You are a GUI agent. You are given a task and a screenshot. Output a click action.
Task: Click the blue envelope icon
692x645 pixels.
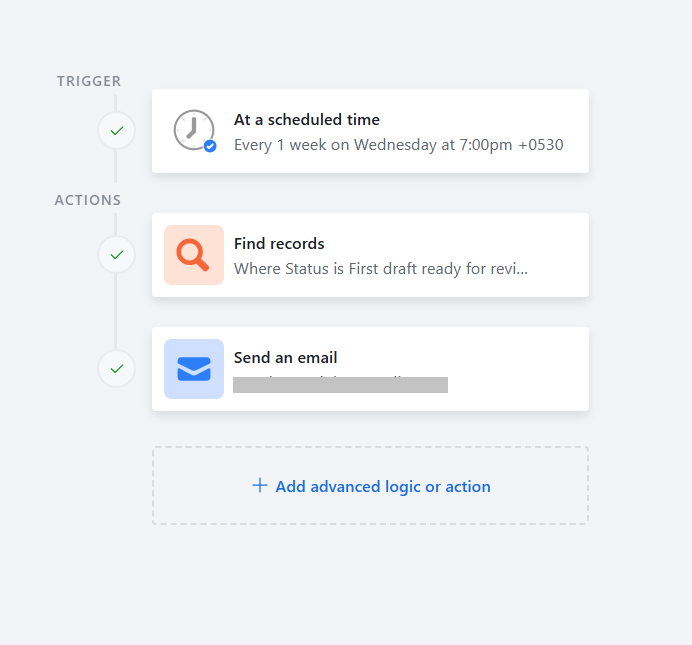(193, 369)
